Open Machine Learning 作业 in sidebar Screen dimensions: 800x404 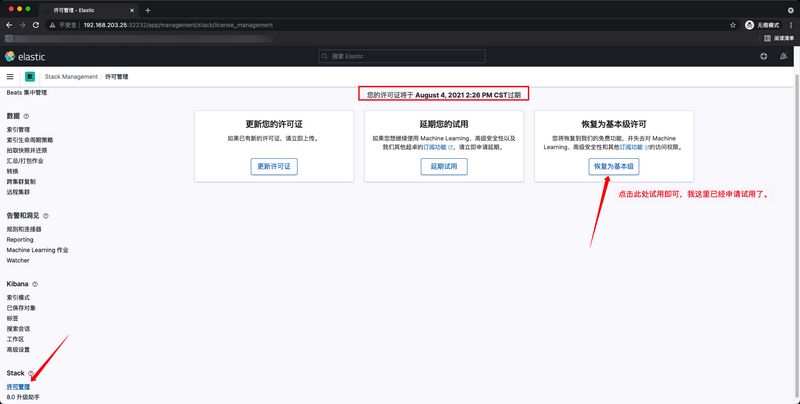pyautogui.click(x=37, y=250)
